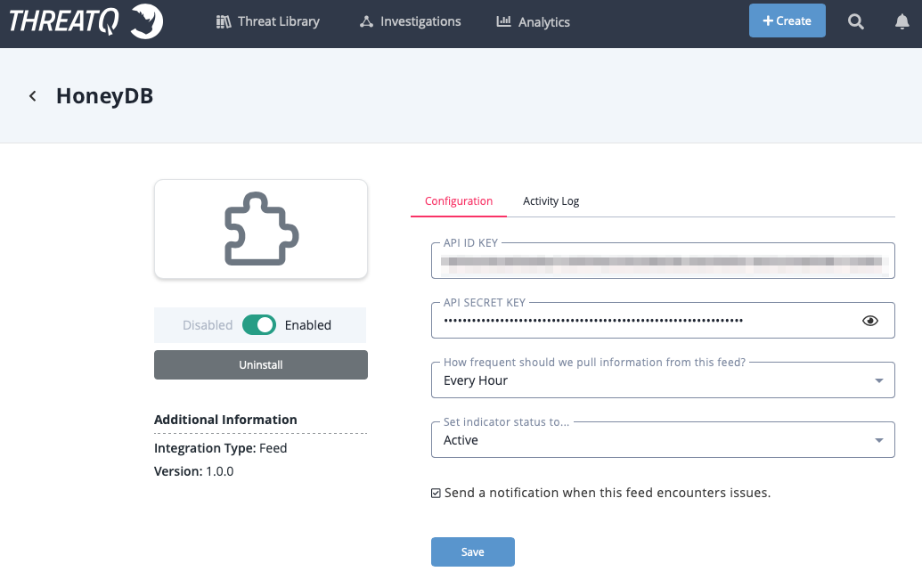Click the Enabled label
The width and height of the screenshot is (922, 588).
point(307,325)
